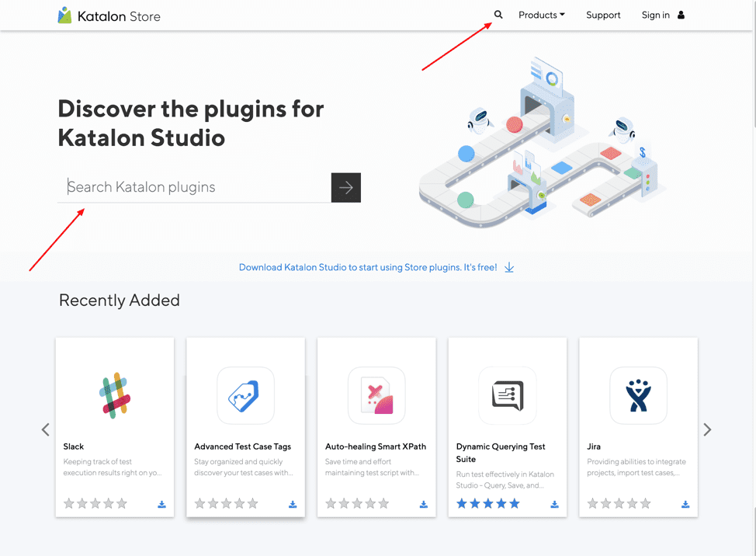Expand the Products dropdown menu
Image resolution: width=756 pixels, height=556 pixels.
coord(542,15)
